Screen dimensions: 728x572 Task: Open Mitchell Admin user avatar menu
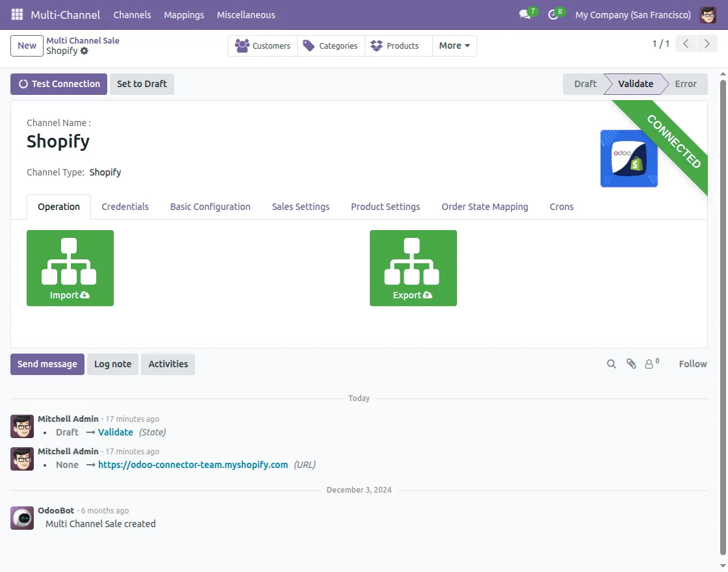pos(708,15)
